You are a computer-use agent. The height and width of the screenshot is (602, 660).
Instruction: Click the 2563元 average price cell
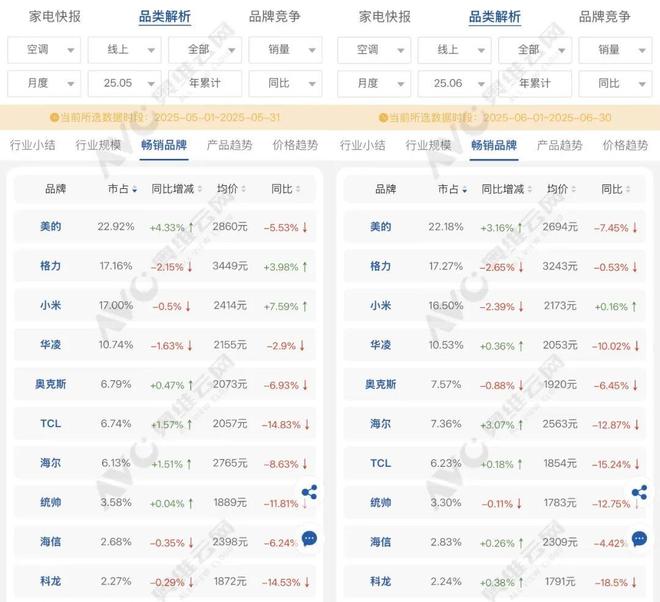click(x=560, y=424)
